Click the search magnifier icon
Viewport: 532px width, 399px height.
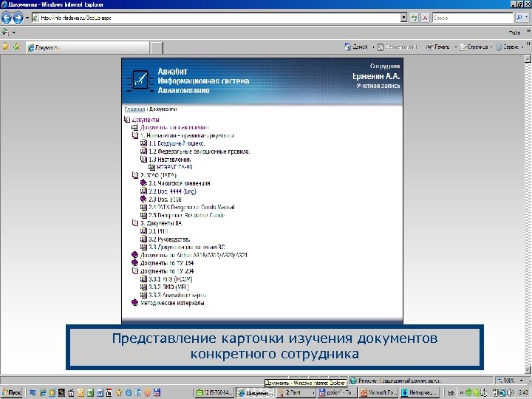(x=519, y=18)
